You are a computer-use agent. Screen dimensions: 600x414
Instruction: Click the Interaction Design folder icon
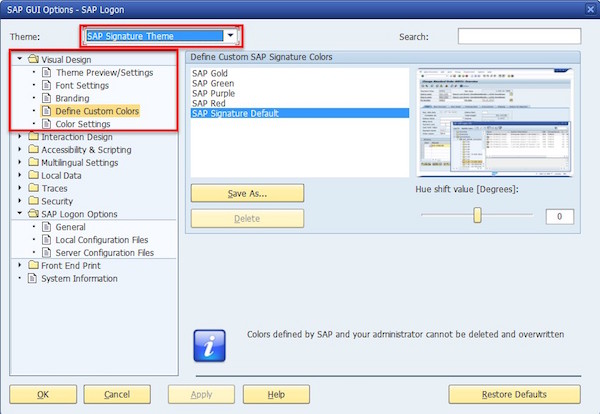pos(33,136)
